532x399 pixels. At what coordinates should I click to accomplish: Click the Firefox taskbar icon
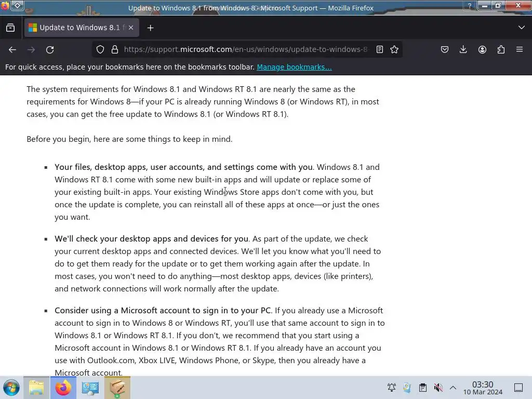pyautogui.click(x=63, y=388)
